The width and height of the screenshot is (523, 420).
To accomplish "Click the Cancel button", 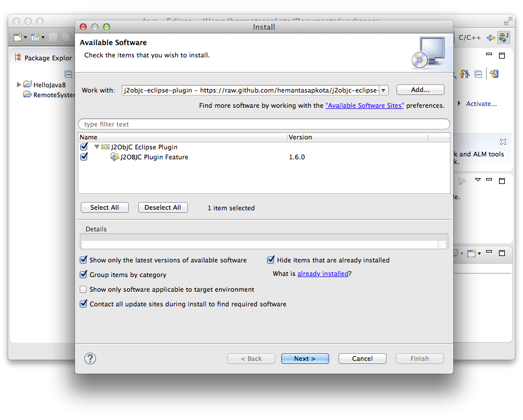I will [362, 358].
